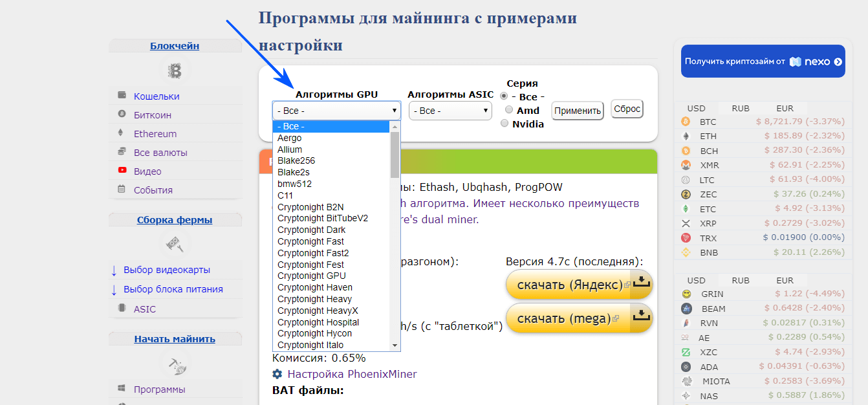Click the LTC coin icon in price table
The width and height of the screenshot is (868, 405).
tap(686, 179)
